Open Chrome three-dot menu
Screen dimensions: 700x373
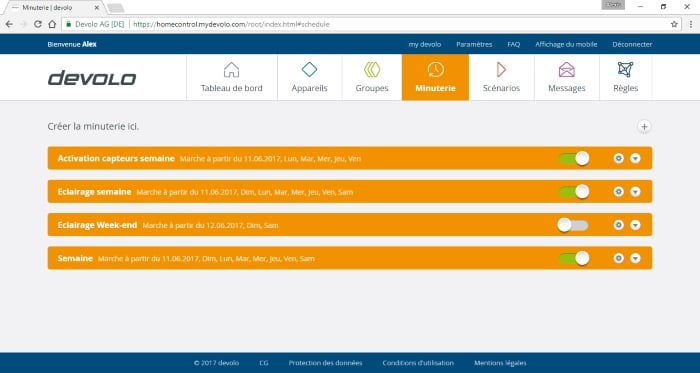691,24
